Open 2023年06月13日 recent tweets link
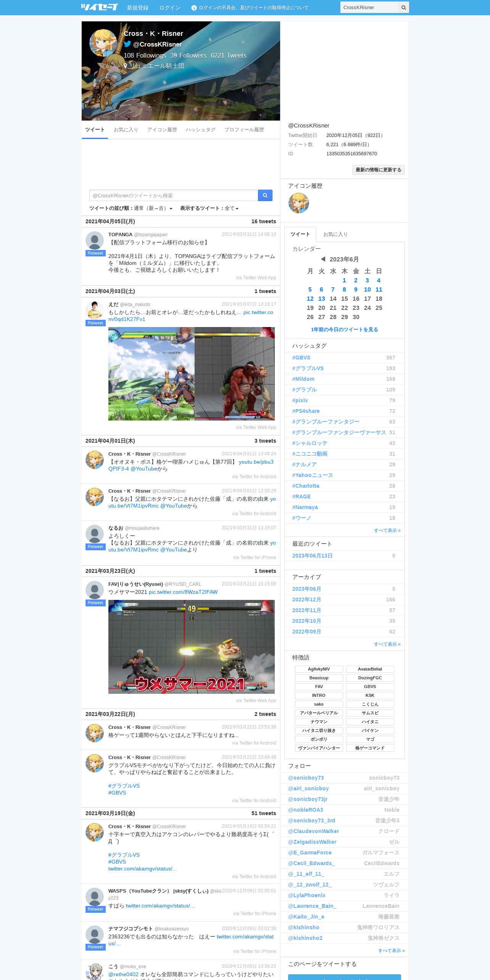490x980 pixels. pos(312,556)
